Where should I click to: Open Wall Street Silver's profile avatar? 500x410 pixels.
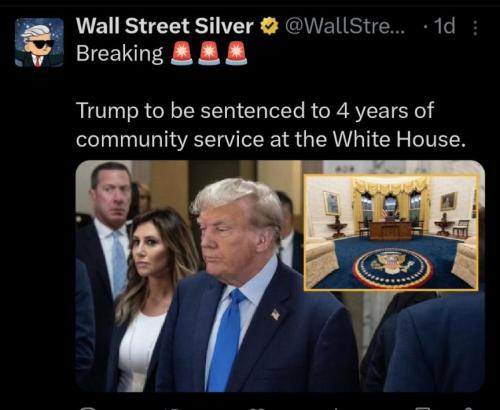(39, 43)
